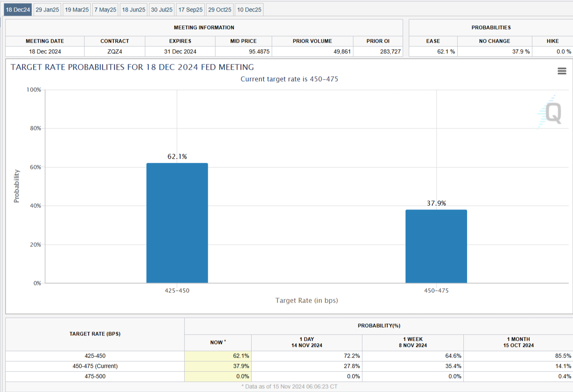Click the data timestamp footnote
Image resolution: width=573 pixels, height=392 pixels.
pos(289,386)
